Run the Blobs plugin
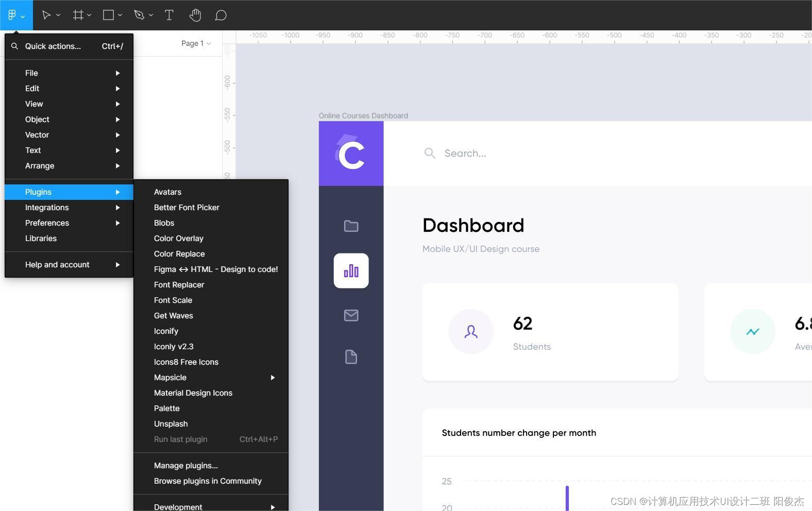This screenshot has height=511, width=812. pyautogui.click(x=211, y=223)
